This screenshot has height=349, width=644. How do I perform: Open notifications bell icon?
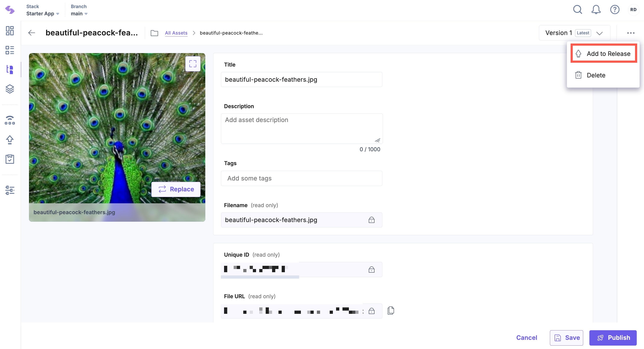tap(596, 10)
